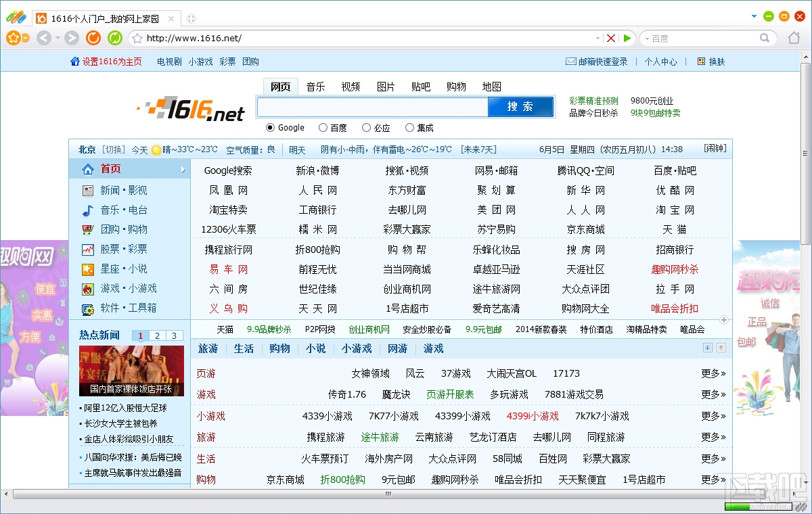Viewport: 812px width, 514px height.
Task: Open the 国内首家裸体饭店开张 news thumbnail
Action: pyautogui.click(x=131, y=371)
